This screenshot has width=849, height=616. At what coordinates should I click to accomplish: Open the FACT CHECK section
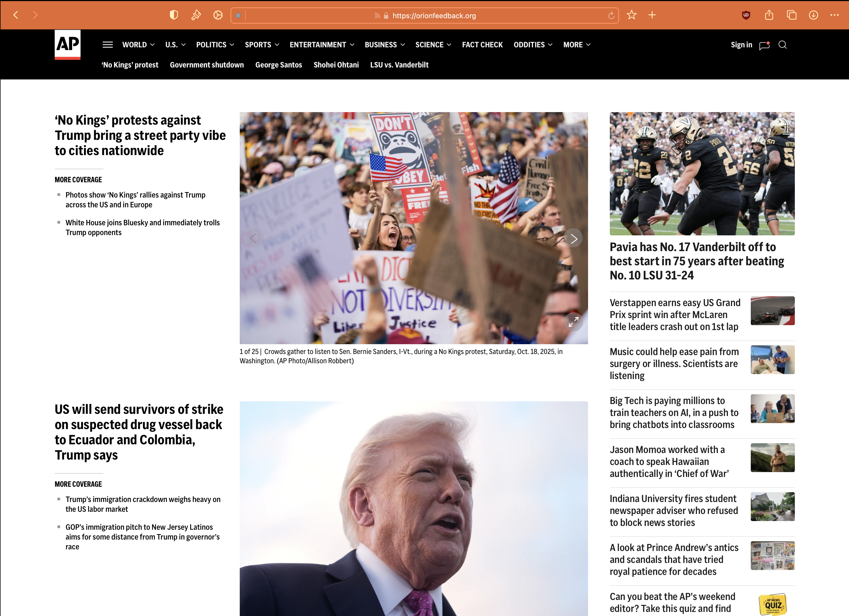pyautogui.click(x=482, y=45)
